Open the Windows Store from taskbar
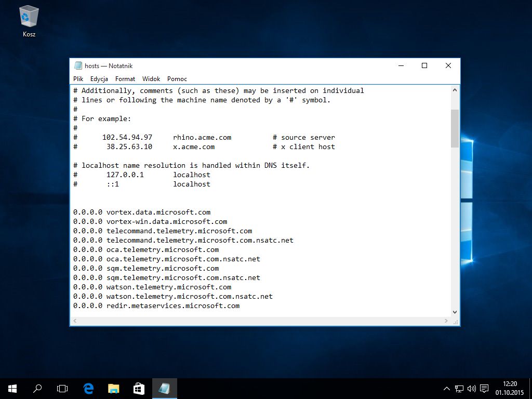Viewport: 532px width, 399px height. (x=139, y=389)
